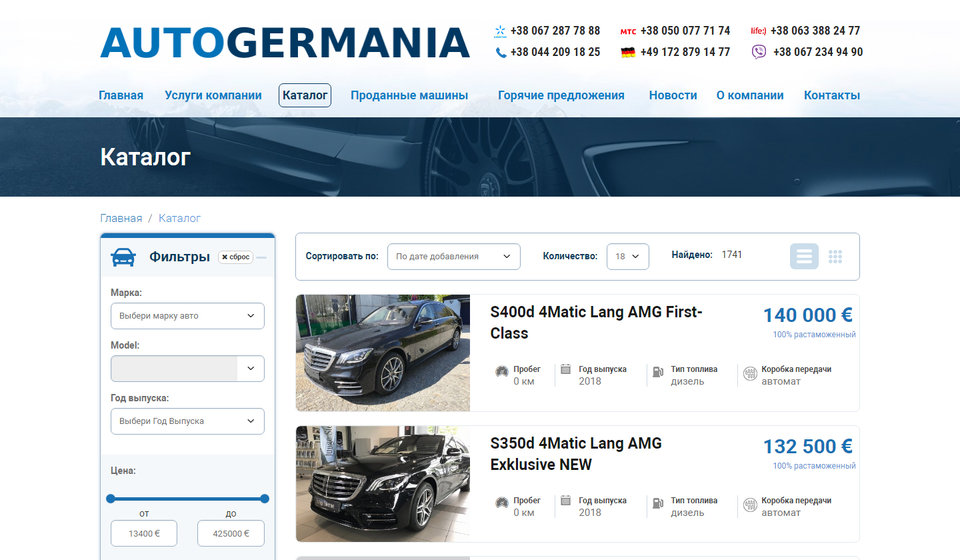Click mileage icon on S400d listing
Image resolution: width=960 pixels, height=560 pixels.
502,371
